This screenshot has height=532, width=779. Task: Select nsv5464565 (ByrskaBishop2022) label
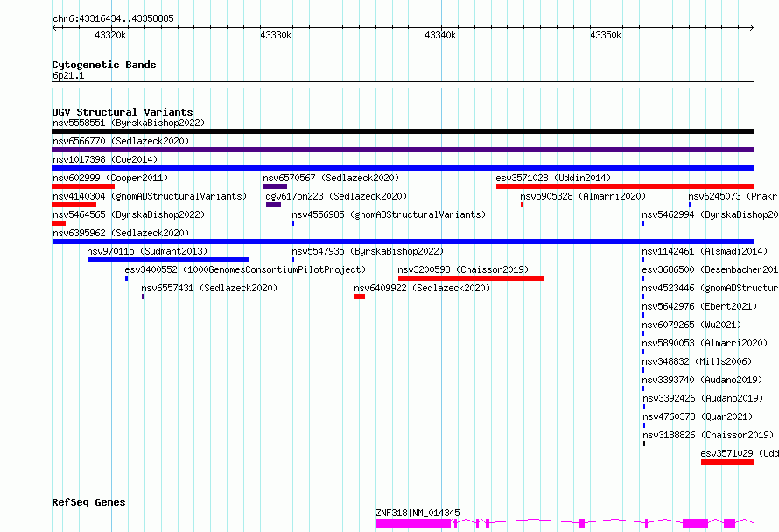click(x=129, y=214)
